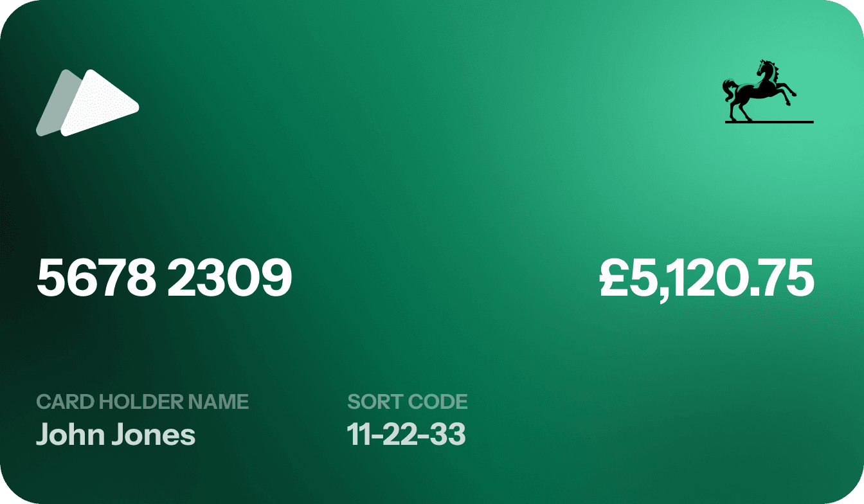The width and height of the screenshot is (864, 504).
Task: Click the pound sign in the balance
Action: click(x=613, y=279)
